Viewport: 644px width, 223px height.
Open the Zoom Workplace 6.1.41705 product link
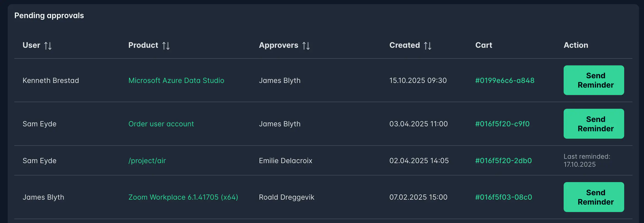[183, 197]
